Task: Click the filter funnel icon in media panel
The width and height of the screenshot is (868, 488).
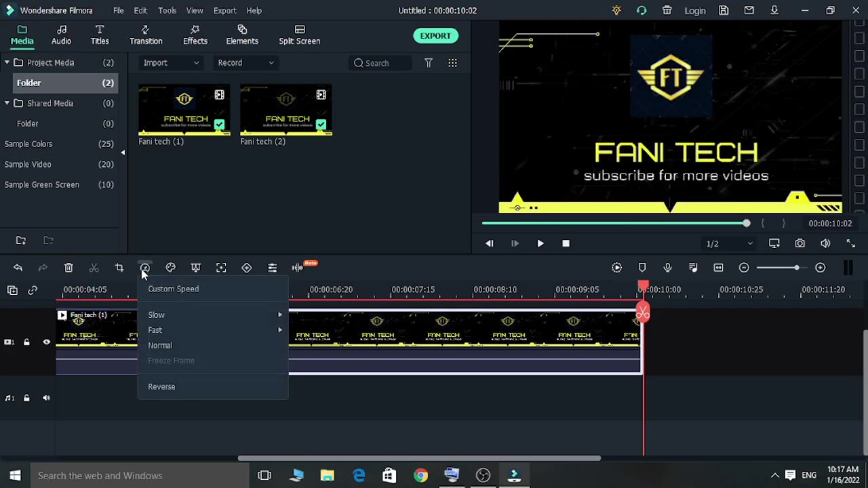Action: click(x=429, y=63)
